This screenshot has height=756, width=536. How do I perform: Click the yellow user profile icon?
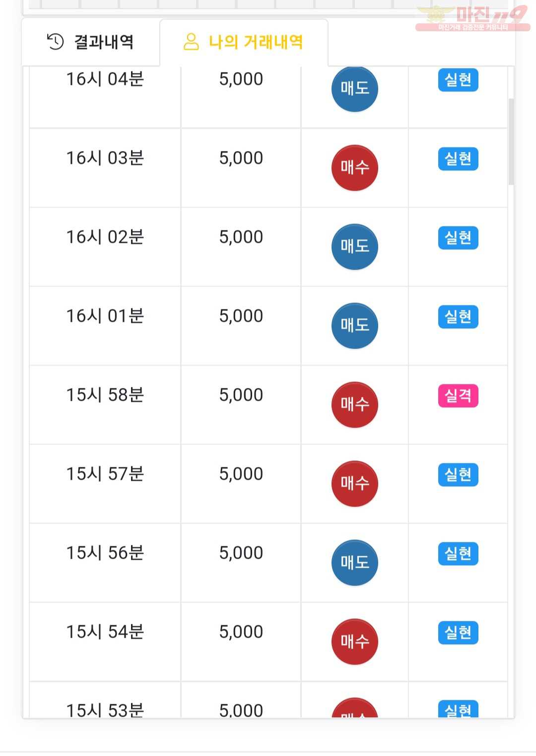[191, 42]
